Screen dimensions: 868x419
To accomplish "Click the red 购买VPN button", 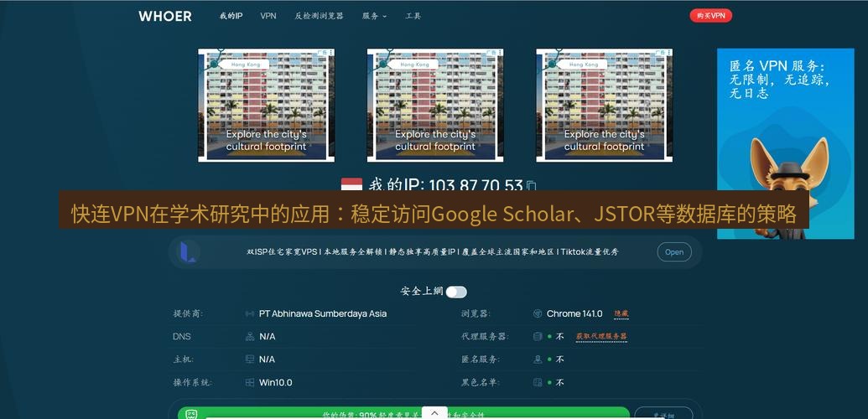I will coord(711,16).
